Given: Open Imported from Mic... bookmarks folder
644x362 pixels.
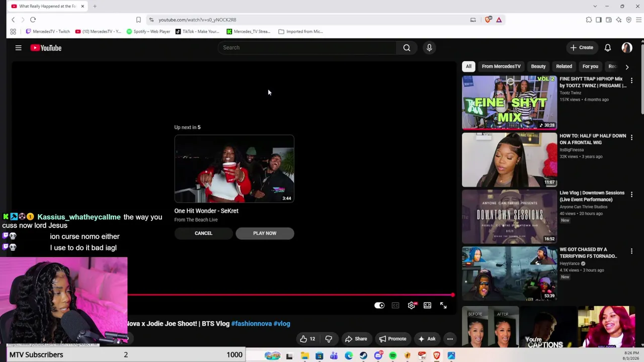Looking at the screenshot, I should 301,31.
